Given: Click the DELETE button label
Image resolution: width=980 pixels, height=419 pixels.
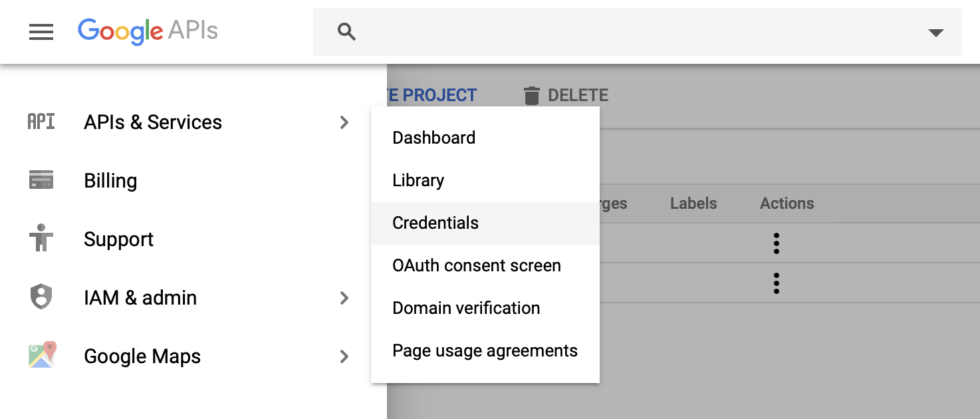Looking at the screenshot, I should [x=578, y=96].
